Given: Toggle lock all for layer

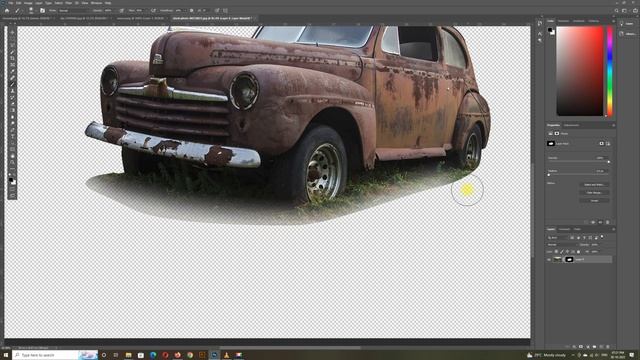Looking at the screenshot, I should point(578,251).
